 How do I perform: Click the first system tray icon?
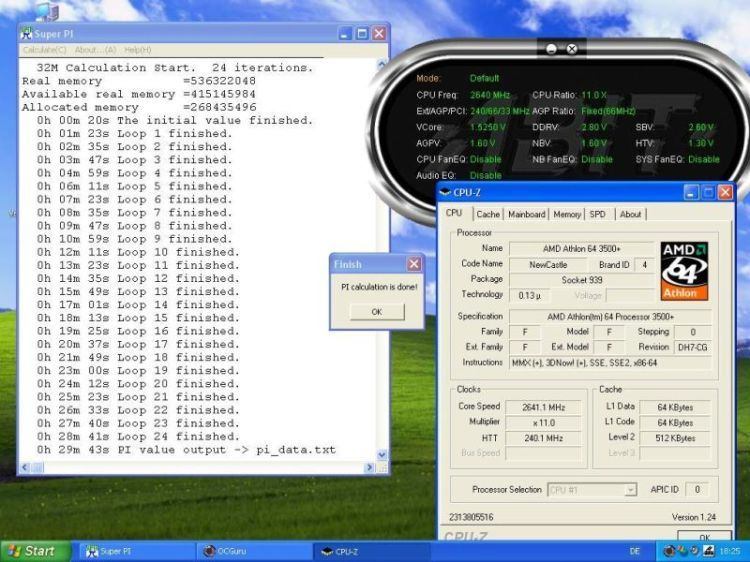pos(669,551)
